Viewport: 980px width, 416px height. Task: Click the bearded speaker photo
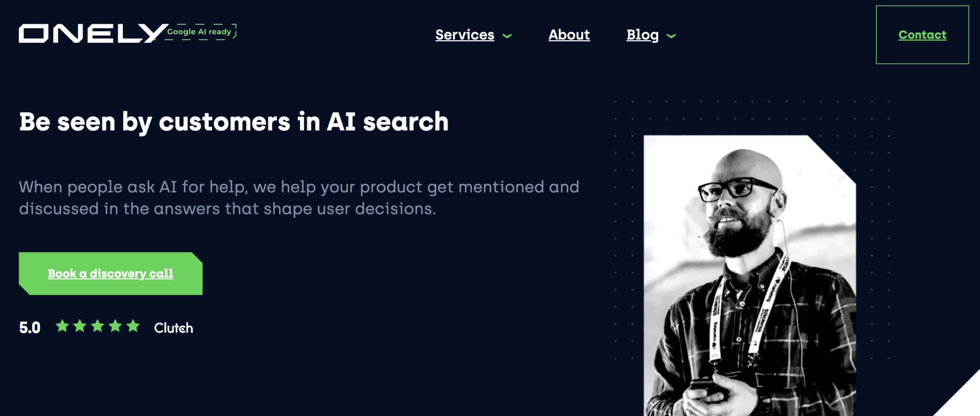tap(749, 276)
